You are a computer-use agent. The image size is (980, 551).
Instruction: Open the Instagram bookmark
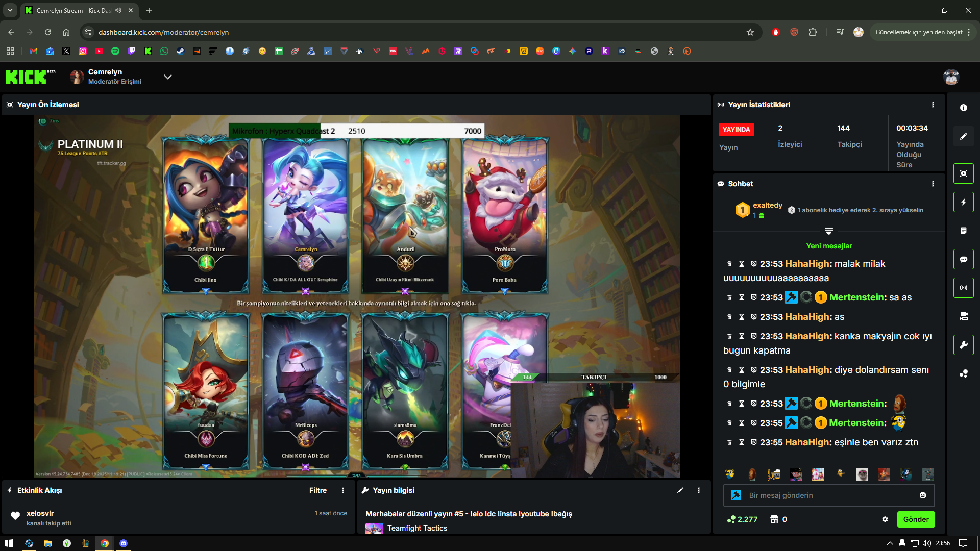83,51
